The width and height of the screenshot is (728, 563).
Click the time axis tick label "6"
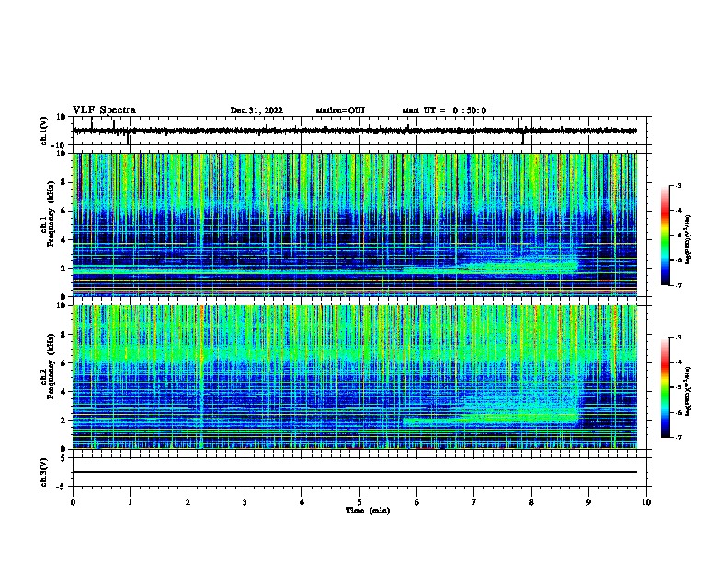pyautogui.click(x=417, y=502)
